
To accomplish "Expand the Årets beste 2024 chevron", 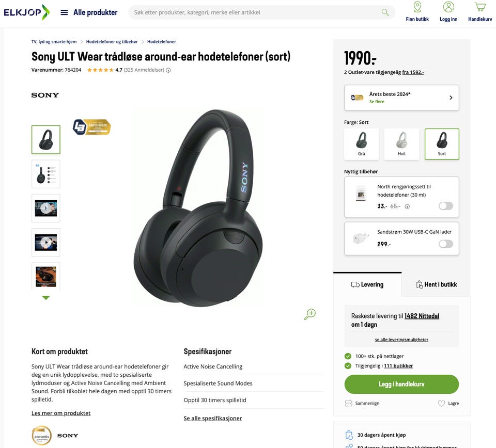I will (x=451, y=98).
